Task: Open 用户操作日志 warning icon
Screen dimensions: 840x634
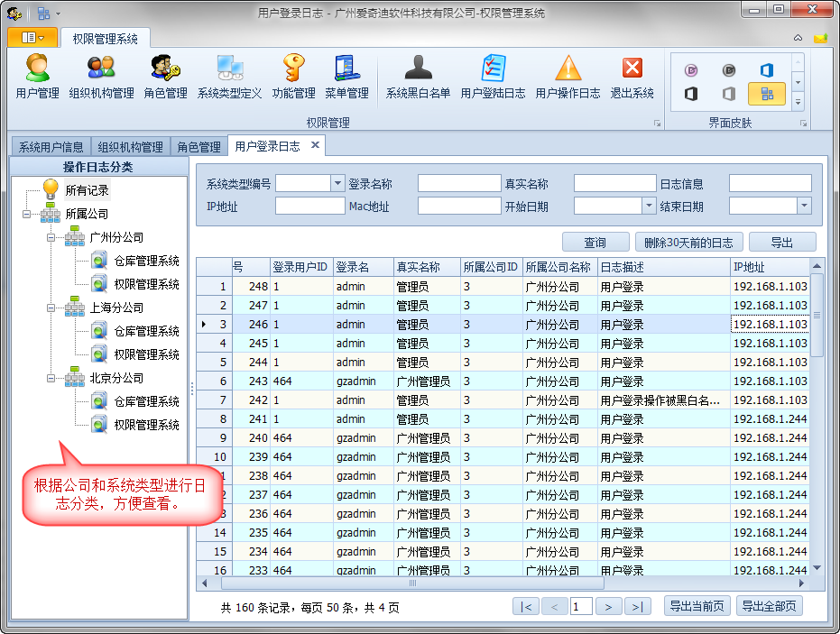Action: (568, 77)
